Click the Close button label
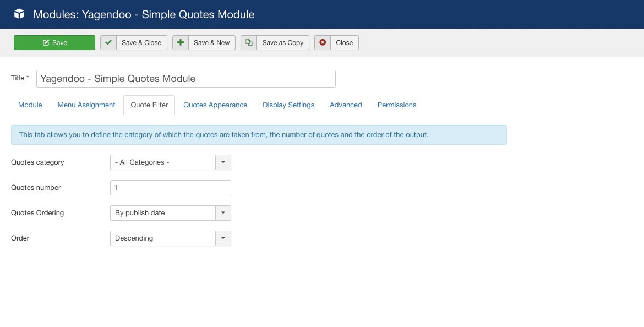 coord(344,43)
